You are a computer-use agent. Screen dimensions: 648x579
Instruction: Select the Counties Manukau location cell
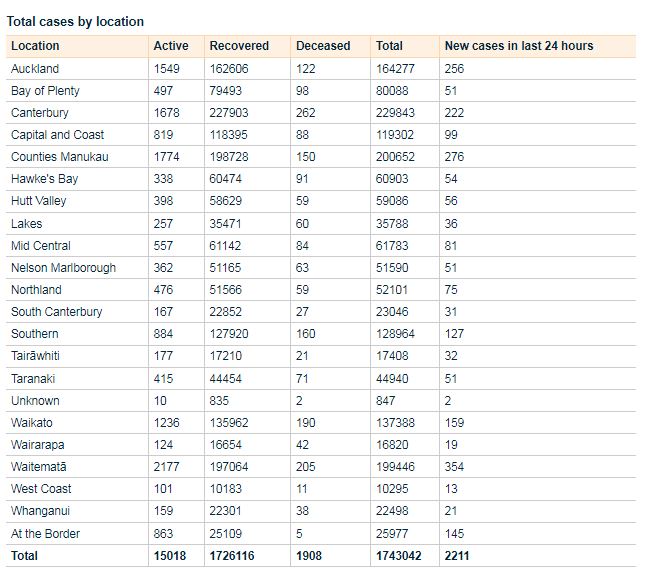[59, 157]
